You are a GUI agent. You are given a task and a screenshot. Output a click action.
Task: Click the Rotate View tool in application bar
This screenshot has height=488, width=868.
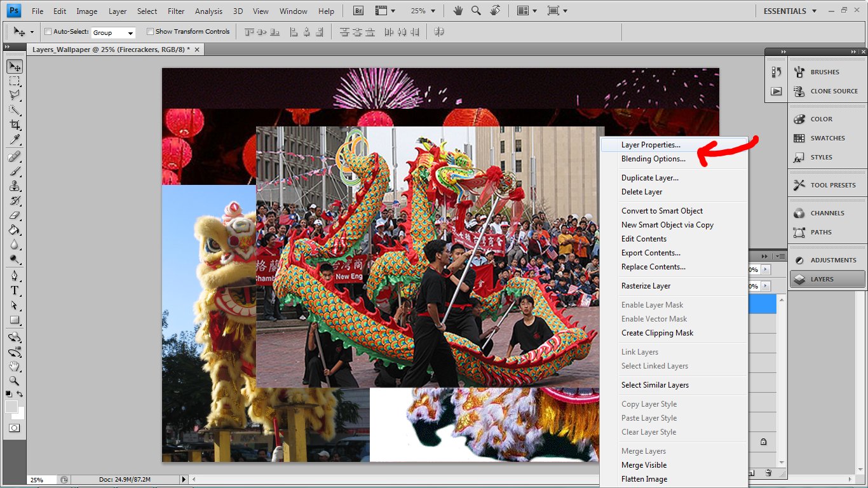click(x=495, y=11)
